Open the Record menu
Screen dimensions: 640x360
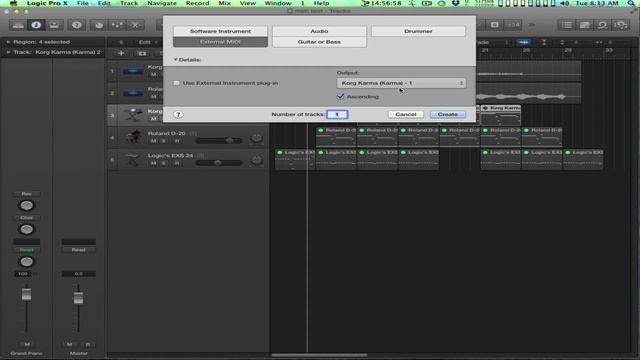[x=197, y=3]
